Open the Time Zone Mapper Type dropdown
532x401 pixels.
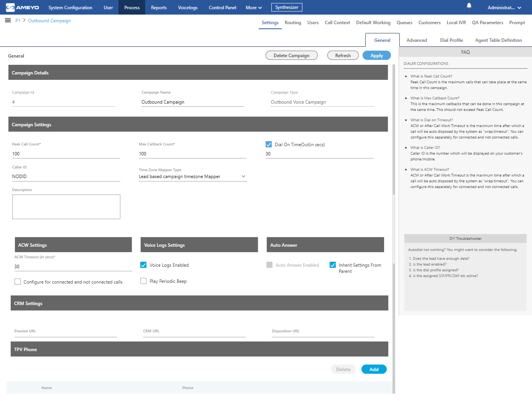click(192, 177)
